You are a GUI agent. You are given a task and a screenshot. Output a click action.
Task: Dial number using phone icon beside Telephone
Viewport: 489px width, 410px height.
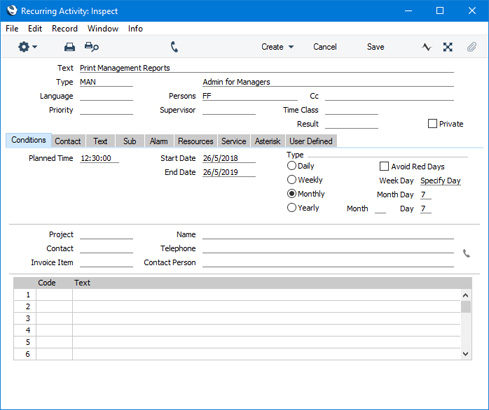[466, 254]
